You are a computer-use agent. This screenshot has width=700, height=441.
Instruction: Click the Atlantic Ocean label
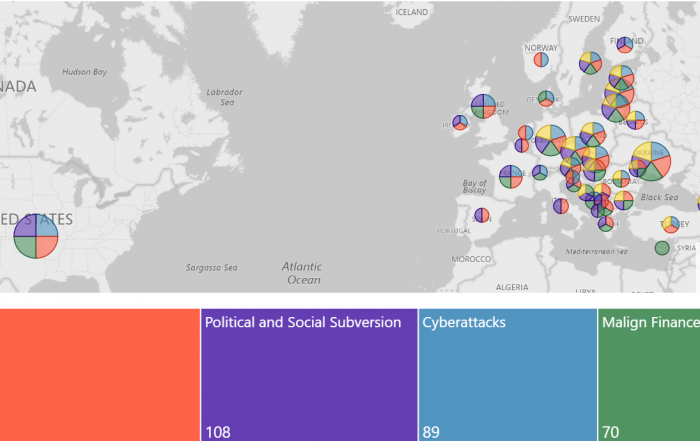point(302,273)
